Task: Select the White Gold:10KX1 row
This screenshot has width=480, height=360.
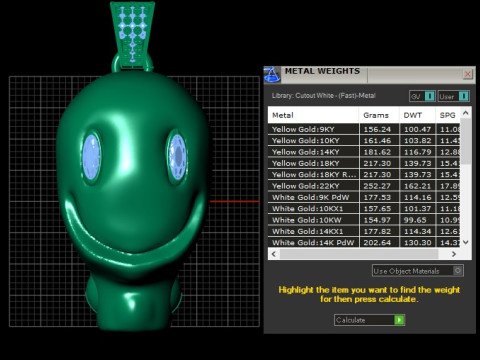Action: (x=364, y=209)
